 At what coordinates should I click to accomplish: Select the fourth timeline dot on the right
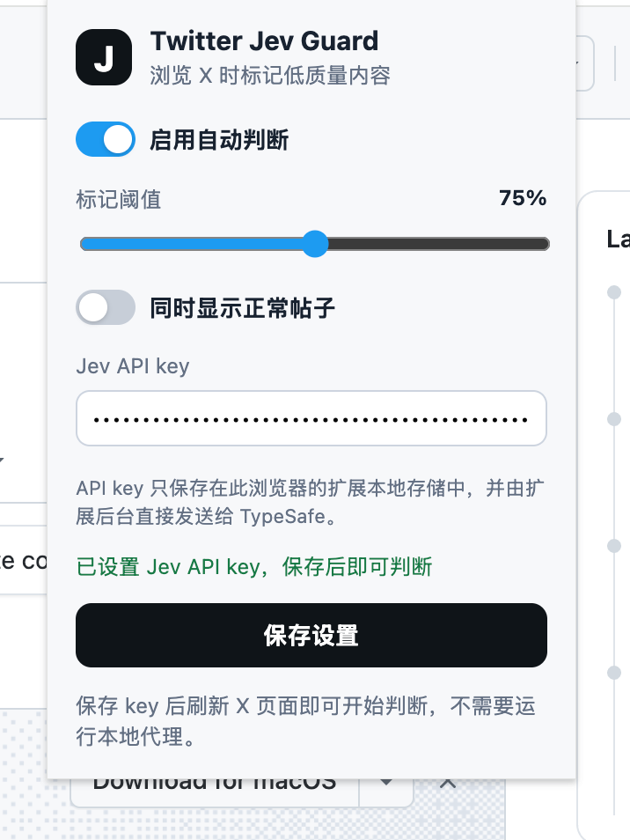(x=614, y=673)
